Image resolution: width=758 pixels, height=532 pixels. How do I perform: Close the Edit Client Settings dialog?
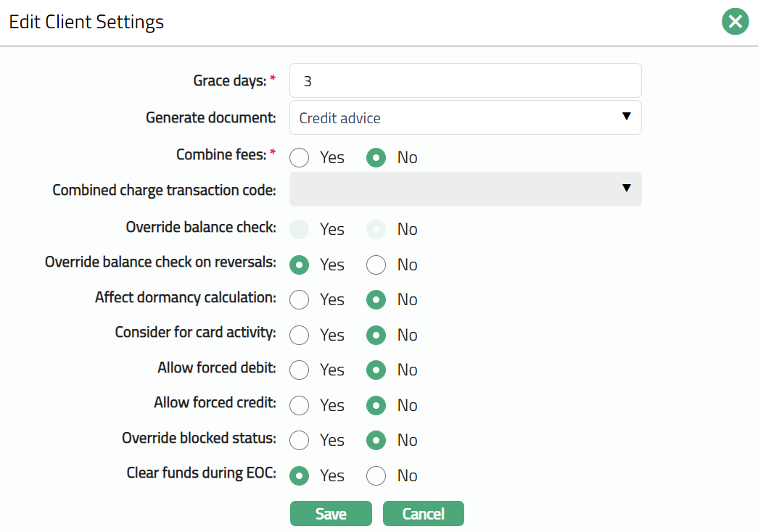(735, 22)
